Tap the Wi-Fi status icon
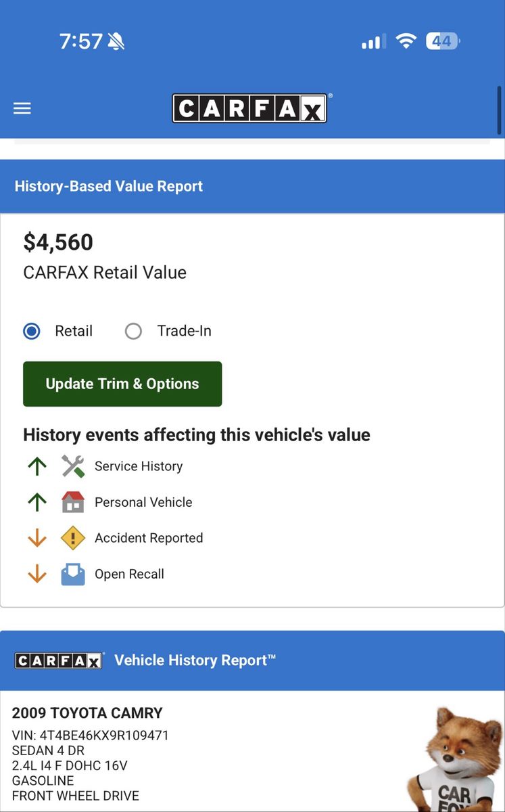Viewport: 505px width, 812px height. 406,41
